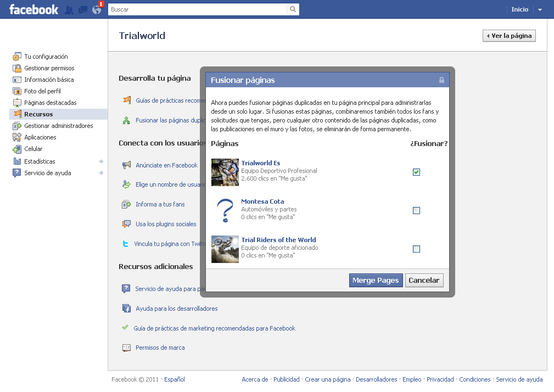The height and width of the screenshot is (392, 554).
Task: Select Gestionar permisos in the sidebar
Action: click(x=49, y=68)
